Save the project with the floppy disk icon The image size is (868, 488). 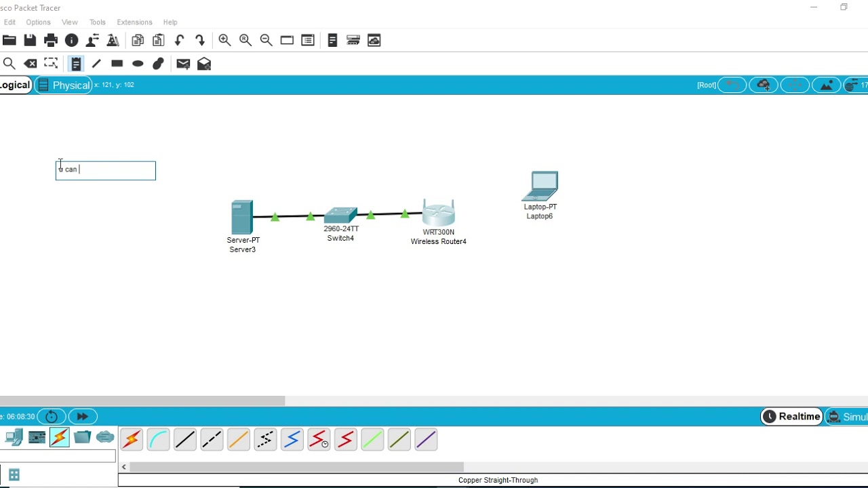30,41
